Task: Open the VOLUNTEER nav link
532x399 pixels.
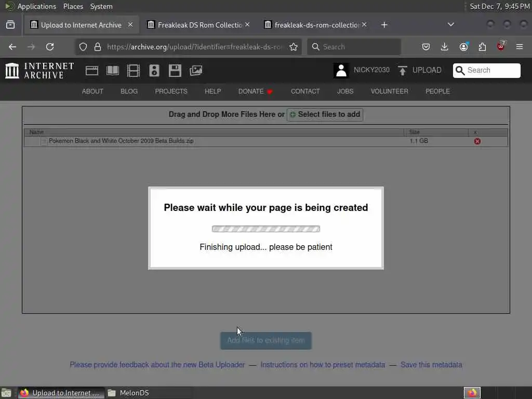Action: tap(389, 91)
